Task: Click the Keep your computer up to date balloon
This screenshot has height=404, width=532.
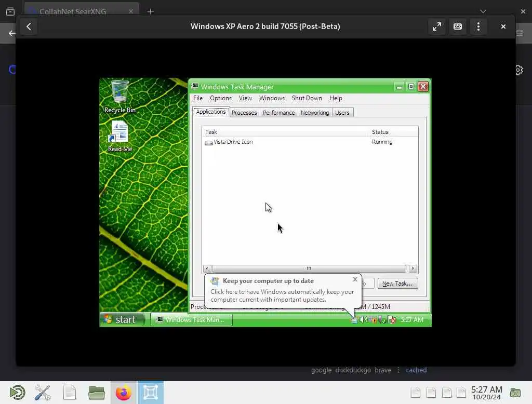Action: pos(283,290)
